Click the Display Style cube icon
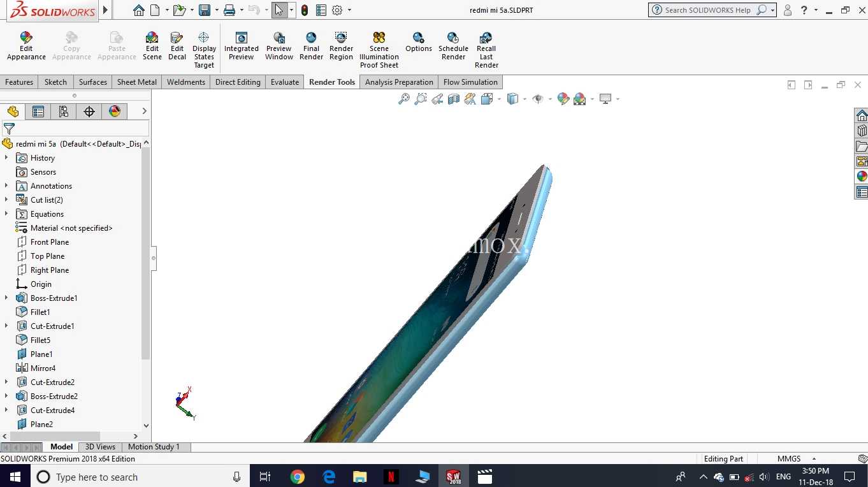This screenshot has width=868, height=487. click(x=512, y=99)
